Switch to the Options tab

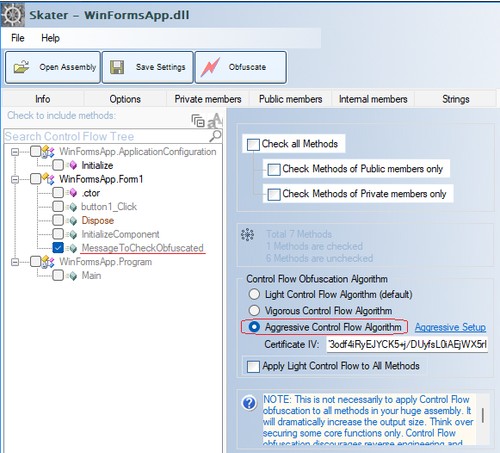[125, 99]
